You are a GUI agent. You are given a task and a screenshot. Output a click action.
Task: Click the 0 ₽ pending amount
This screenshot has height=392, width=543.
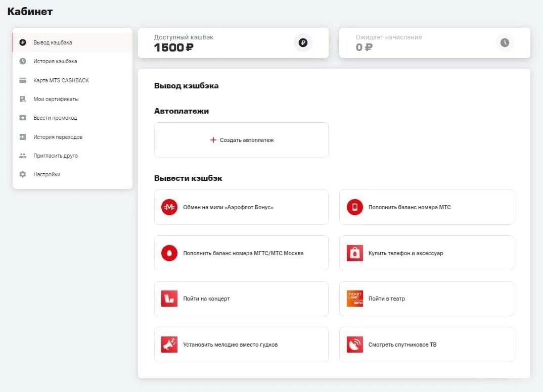tap(364, 47)
